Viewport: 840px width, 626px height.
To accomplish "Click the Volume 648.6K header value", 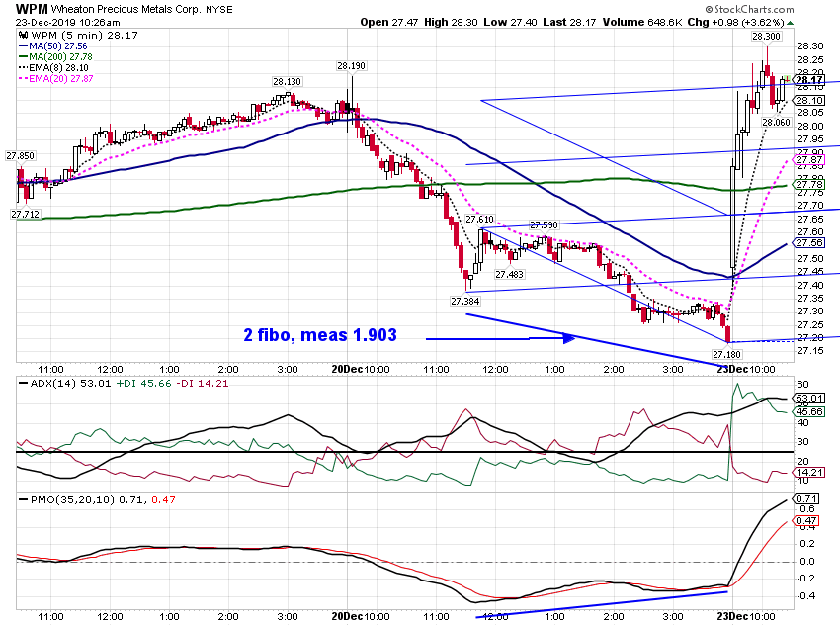I will (x=642, y=22).
